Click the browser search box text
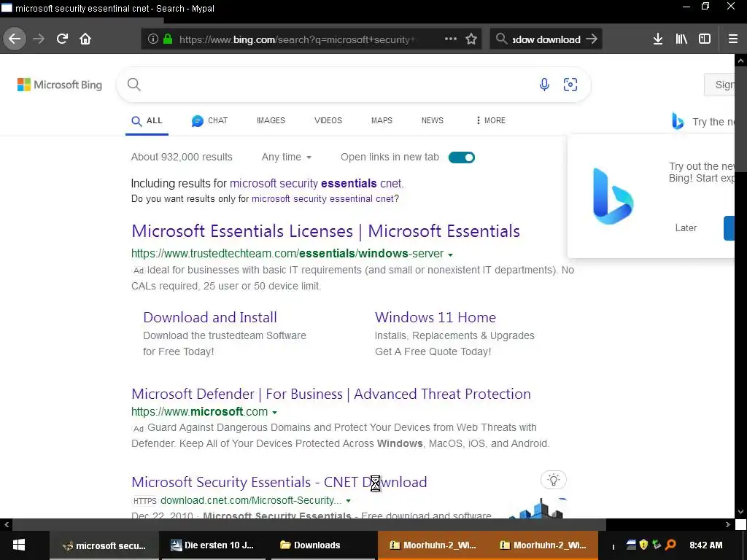The image size is (747, 560). coord(546,39)
